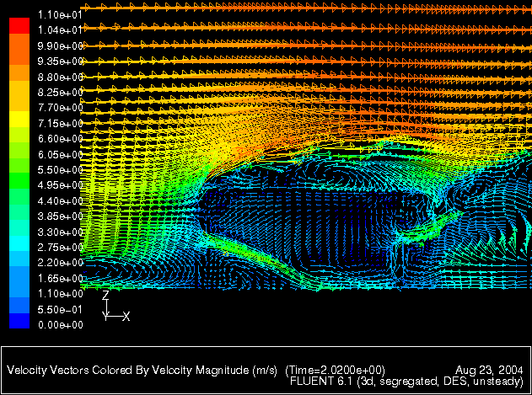The height and width of the screenshot is (395, 532).
Task: Click the 9.35e+00 legend label
Action: (61, 61)
